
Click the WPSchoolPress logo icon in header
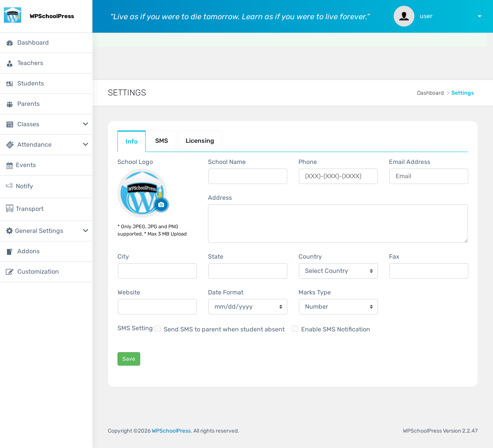tap(12, 15)
